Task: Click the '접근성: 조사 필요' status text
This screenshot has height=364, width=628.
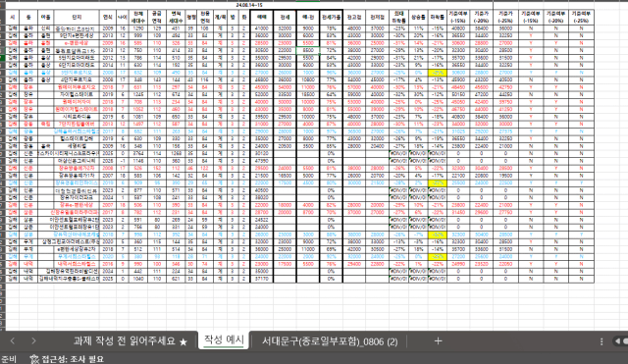Action: coord(72,359)
